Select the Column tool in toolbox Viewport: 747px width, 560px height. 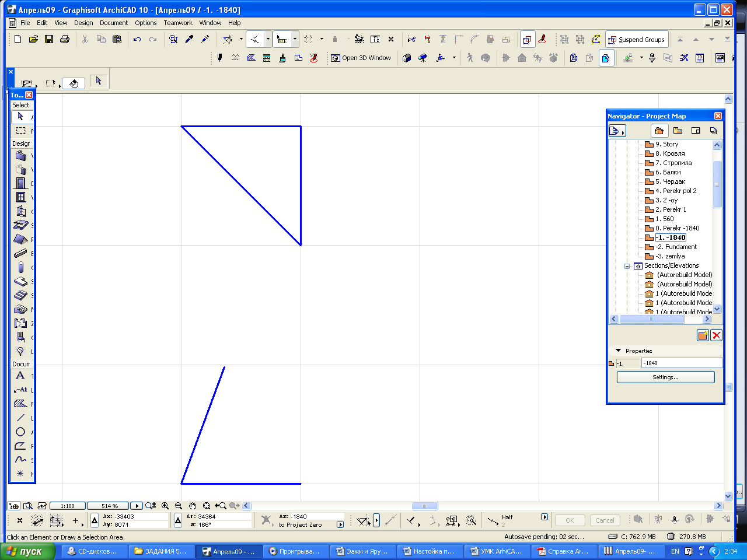pyautogui.click(x=20, y=267)
